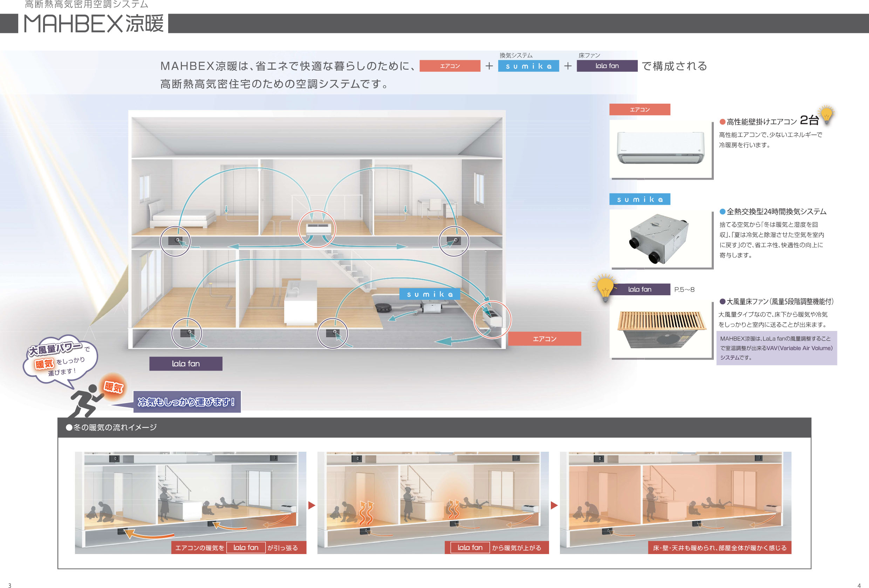
Task: Click the sumika tag above the ventilation photo
Action: 639,199
